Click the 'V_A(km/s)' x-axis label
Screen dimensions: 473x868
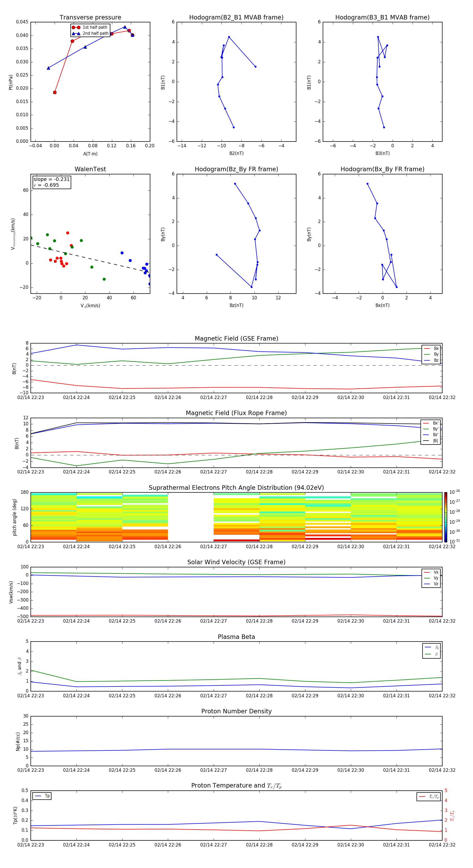90,306
